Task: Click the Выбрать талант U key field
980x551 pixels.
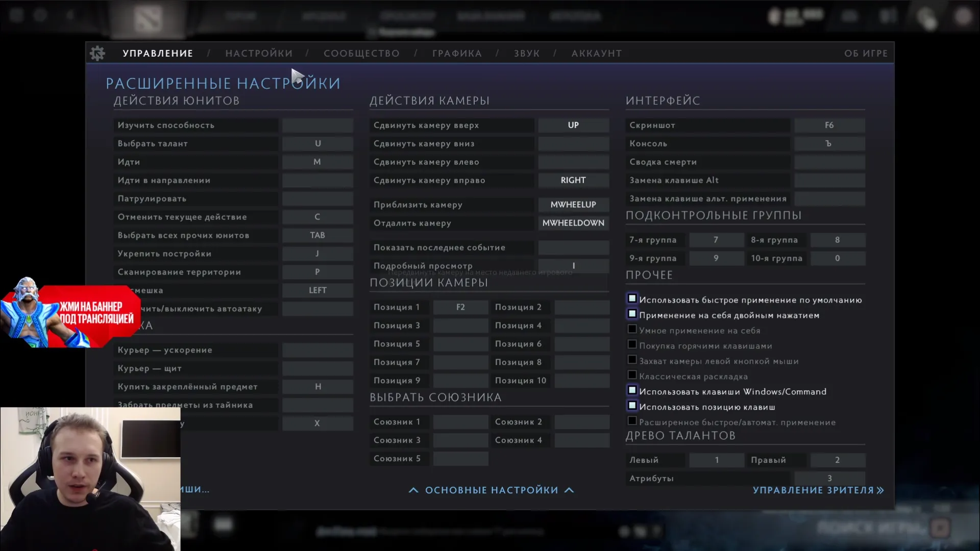Action: pyautogui.click(x=317, y=143)
